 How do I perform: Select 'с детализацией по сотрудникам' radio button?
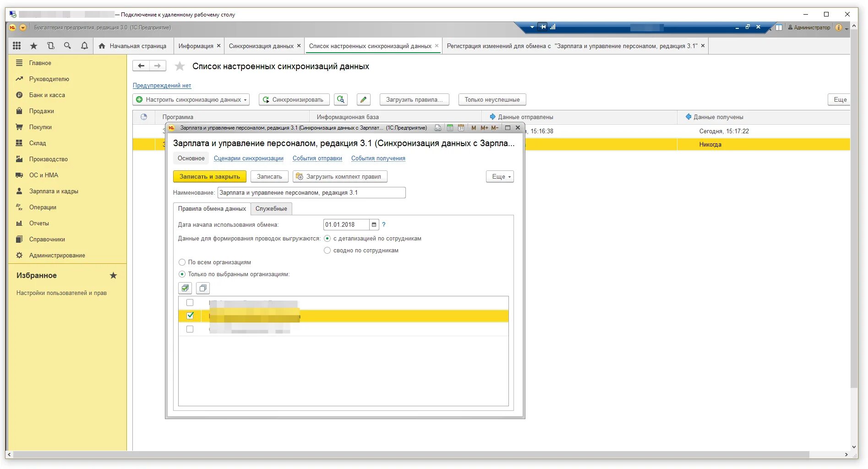[327, 239]
